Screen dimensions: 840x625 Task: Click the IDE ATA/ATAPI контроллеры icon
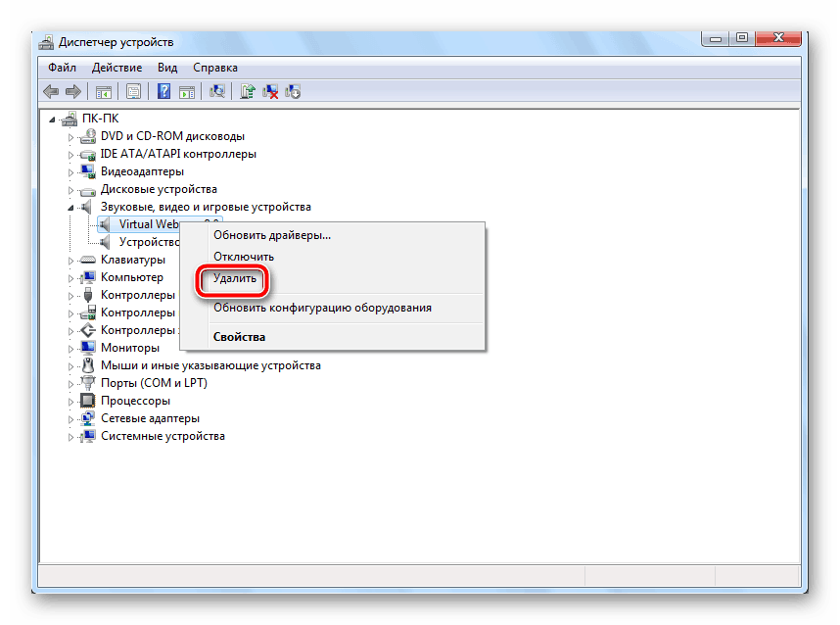[x=88, y=155]
